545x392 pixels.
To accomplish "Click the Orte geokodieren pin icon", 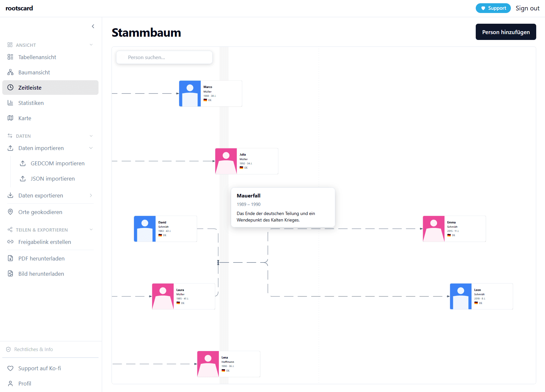I will [10, 212].
